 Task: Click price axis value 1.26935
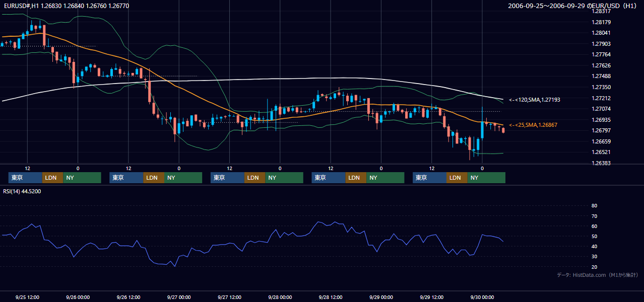click(x=601, y=120)
